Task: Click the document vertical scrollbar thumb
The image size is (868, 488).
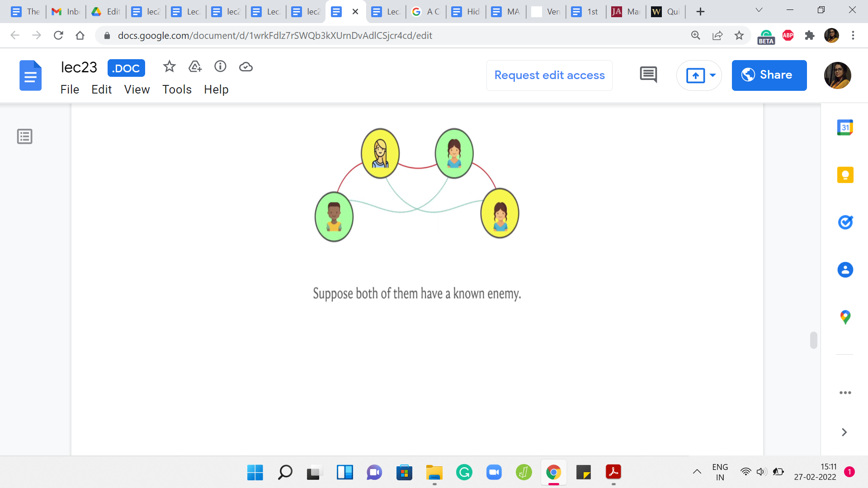Action: 814,340
